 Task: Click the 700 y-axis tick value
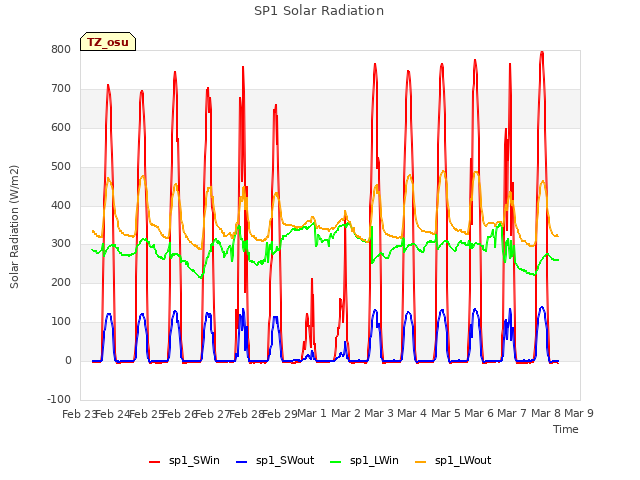(61, 89)
